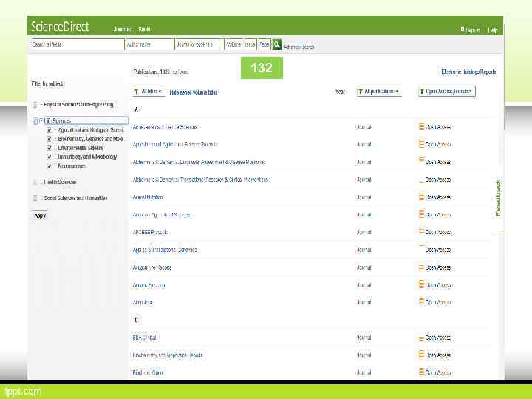Click the ScienceDirect logo
The image size is (532, 399).
click(60, 27)
